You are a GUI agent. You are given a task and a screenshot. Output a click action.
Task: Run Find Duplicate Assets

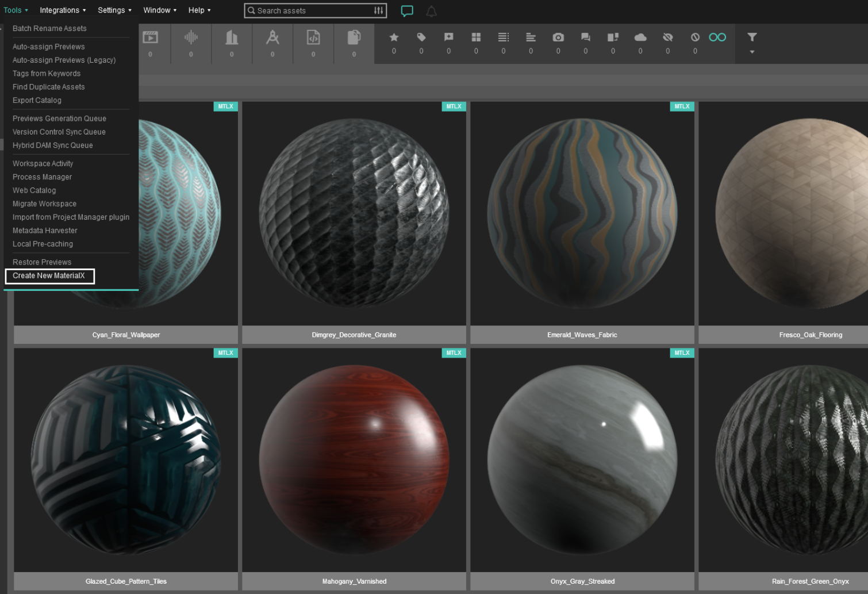pos(49,87)
